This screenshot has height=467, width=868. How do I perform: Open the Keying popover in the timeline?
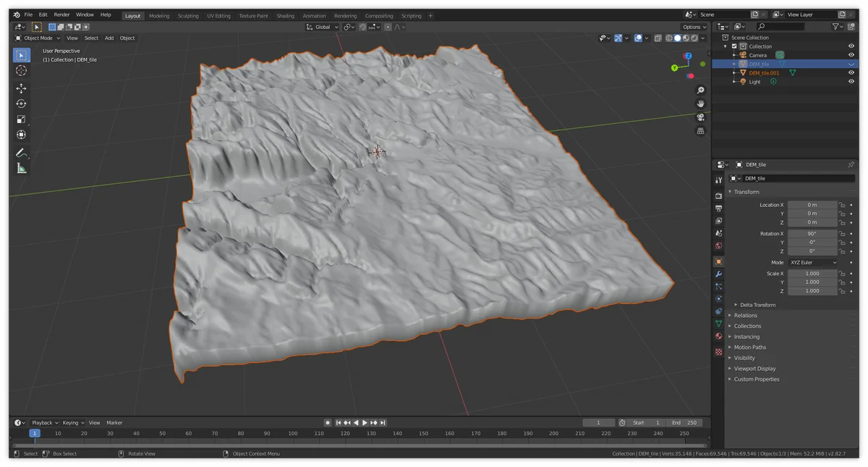click(x=72, y=423)
